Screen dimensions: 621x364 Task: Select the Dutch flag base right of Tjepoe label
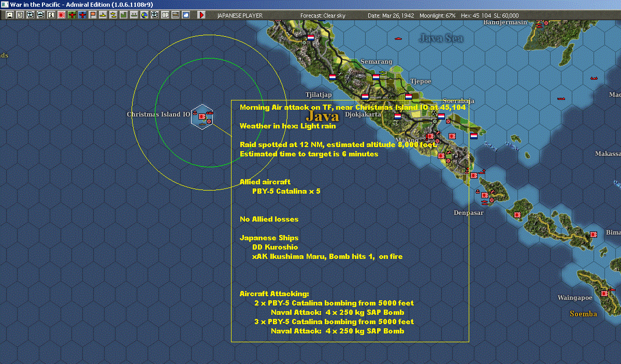408,96
